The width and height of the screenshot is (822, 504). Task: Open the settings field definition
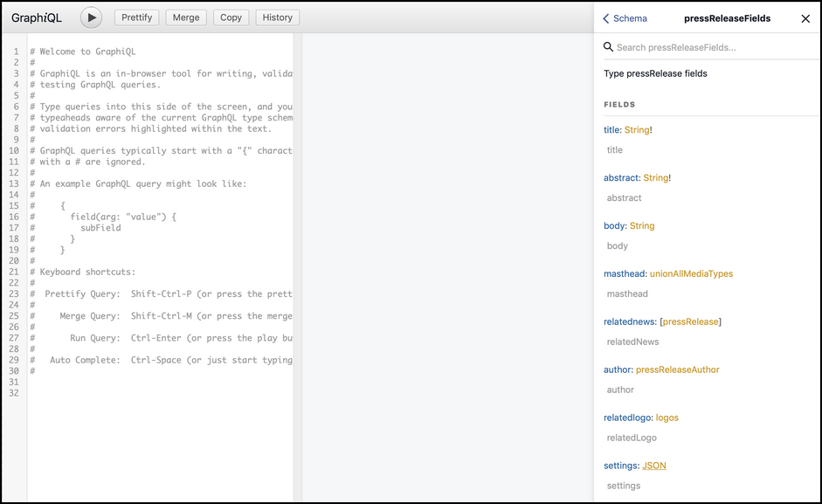click(621, 466)
